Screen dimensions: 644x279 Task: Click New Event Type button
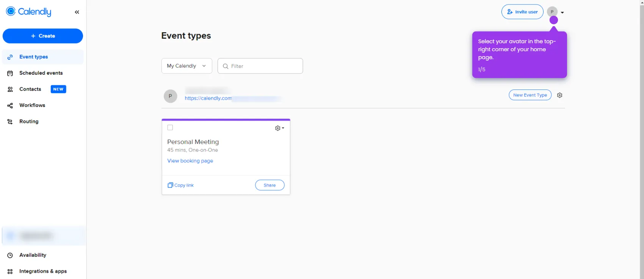click(530, 95)
